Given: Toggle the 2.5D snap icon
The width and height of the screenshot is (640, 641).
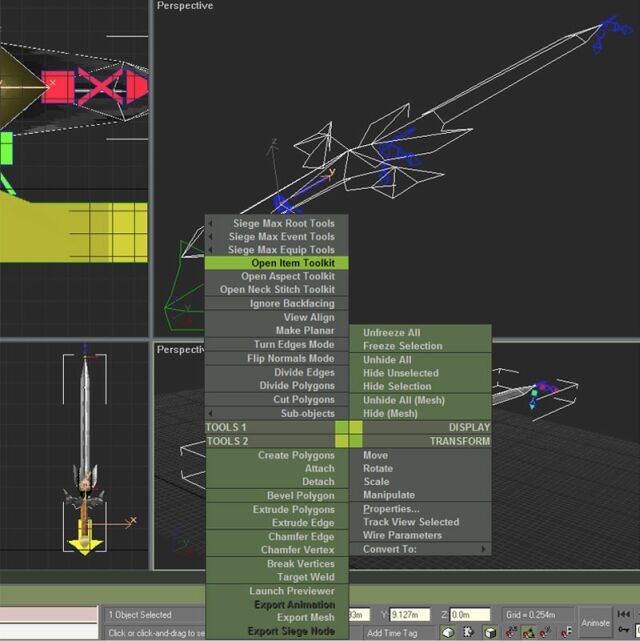Looking at the screenshot, I should pyautogui.click(x=511, y=632).
